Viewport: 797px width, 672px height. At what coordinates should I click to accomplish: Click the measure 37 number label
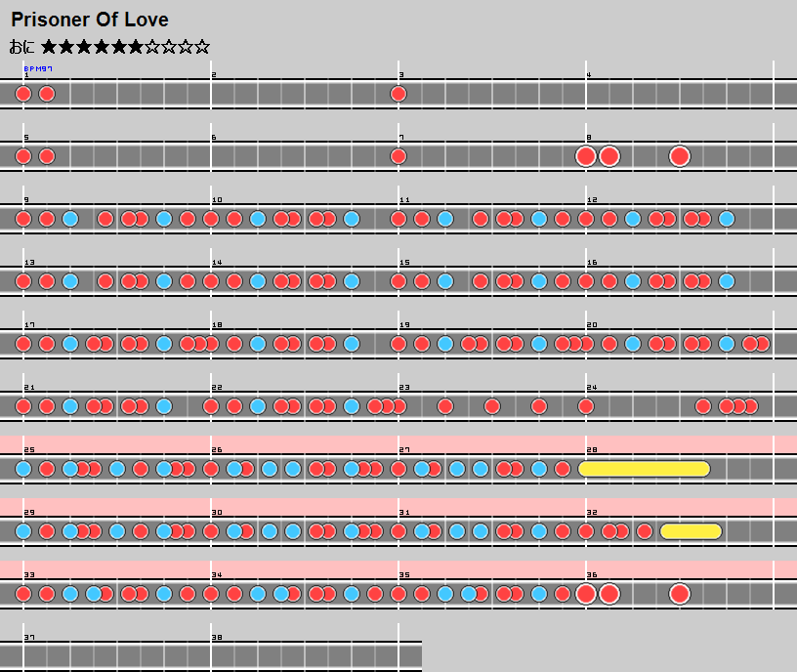[x=29, y=637]
